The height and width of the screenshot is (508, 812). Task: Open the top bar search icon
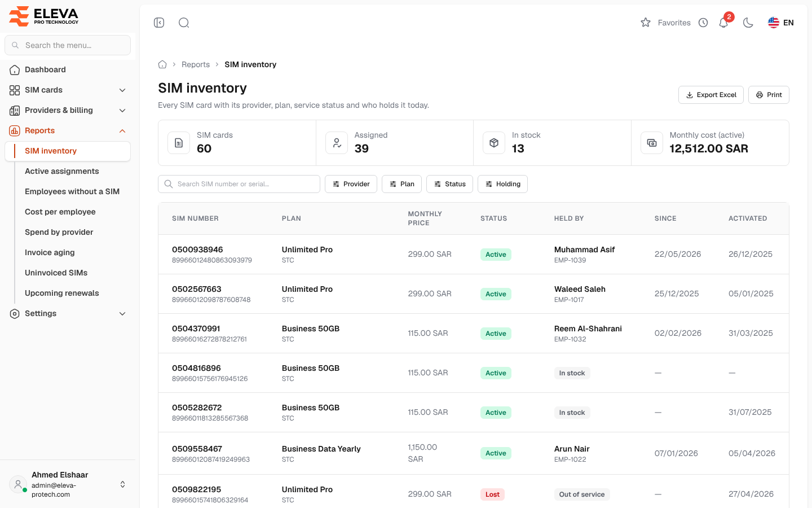[x=184, y=23]
